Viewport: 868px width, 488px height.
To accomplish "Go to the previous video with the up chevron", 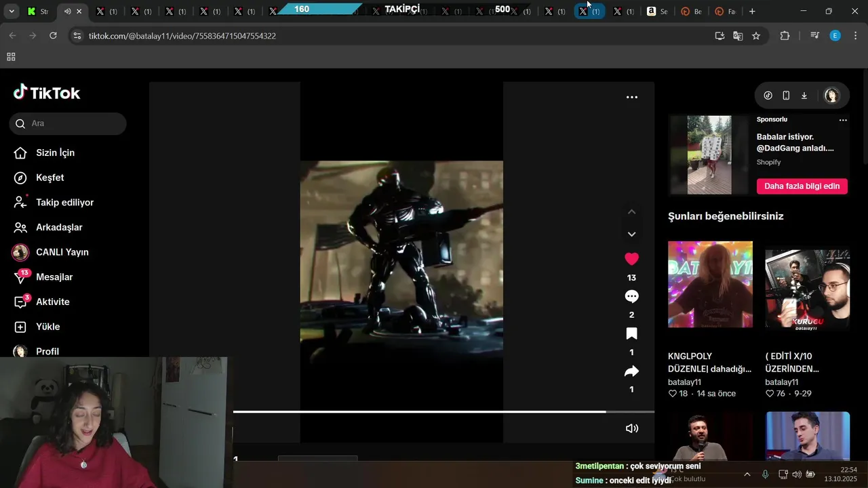I will 631,212.
